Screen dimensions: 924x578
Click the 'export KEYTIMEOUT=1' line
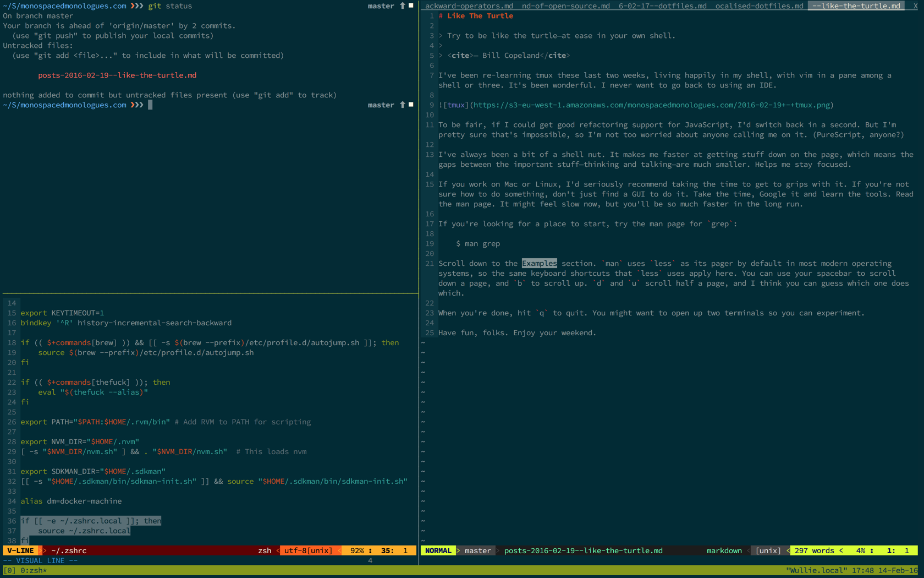click(62, 313)
